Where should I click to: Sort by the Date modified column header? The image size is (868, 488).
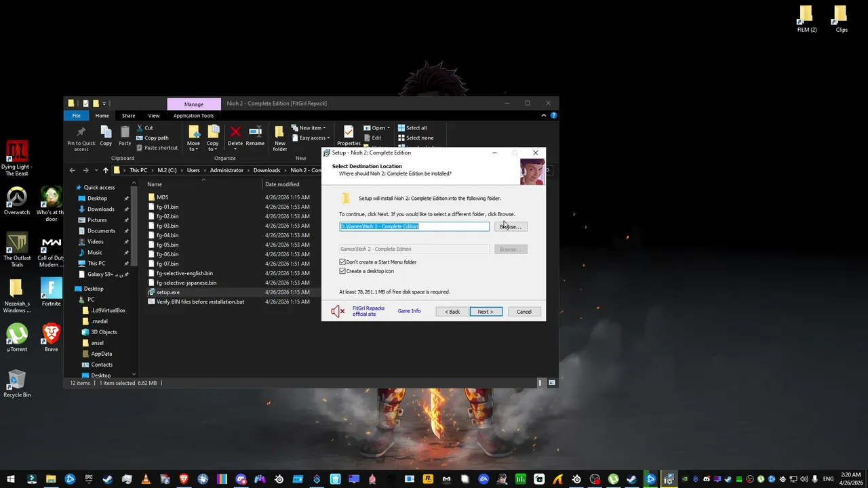coord(282,184)
